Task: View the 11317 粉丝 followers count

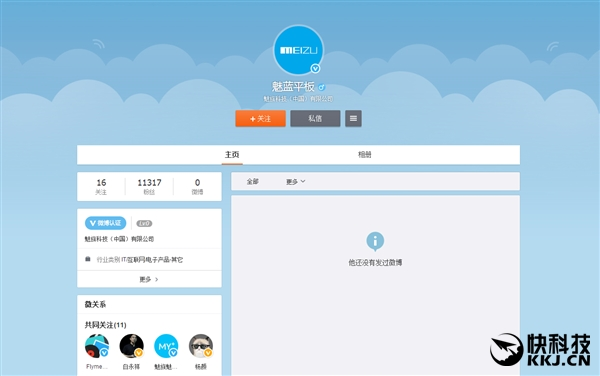Action: [x=149, y=186]
